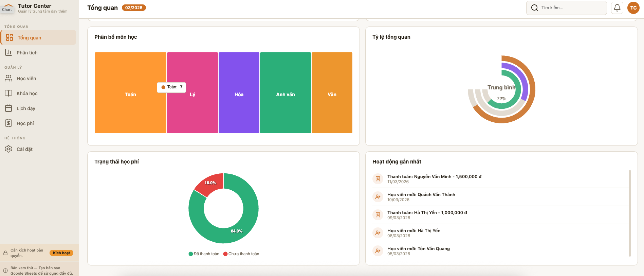This screenshot has width=644, height=276.
Task: Click new-student icon beside Tôn Văn Quang
Action: coord(378,251)
